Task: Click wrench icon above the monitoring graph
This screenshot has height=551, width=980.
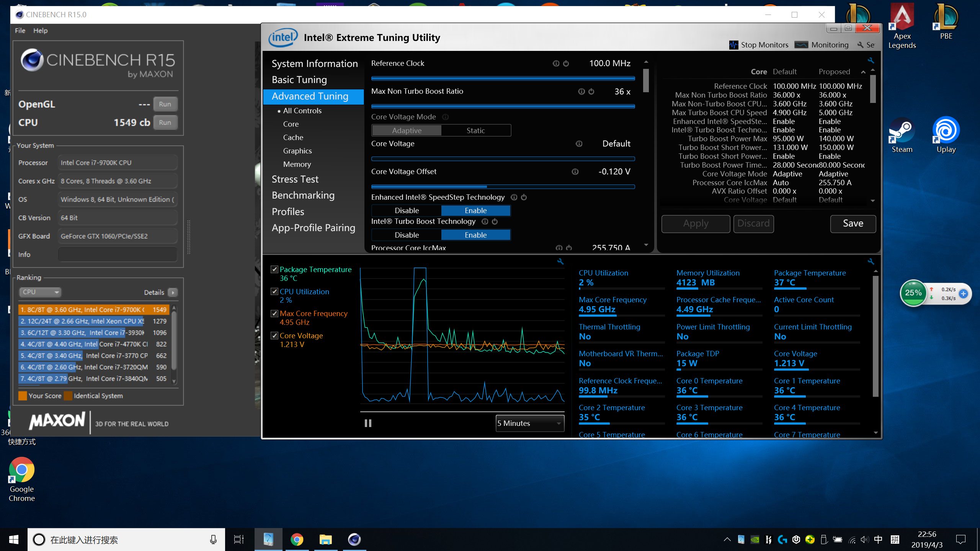Action: point(560,262)
